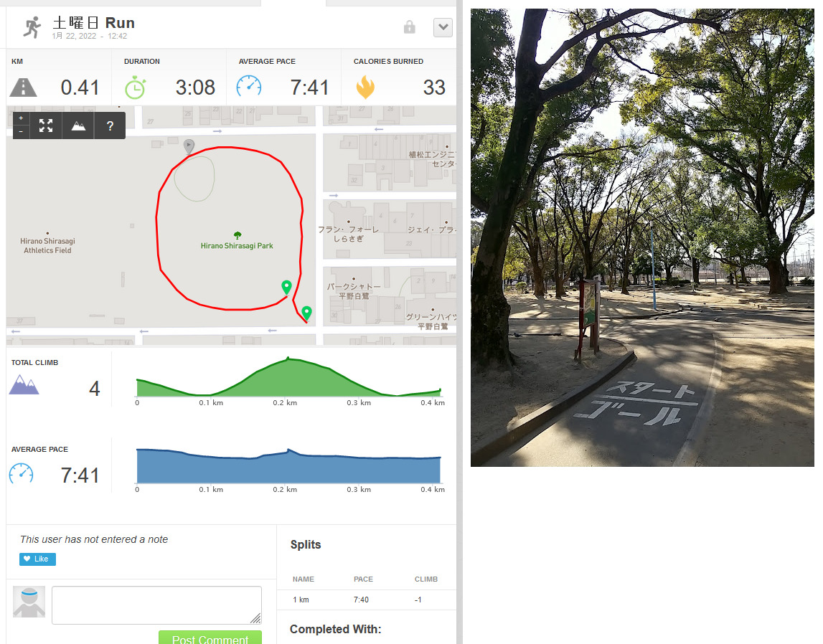Click the 7:40 split pace cell
This screenshot has height=644, width=823.
[361, 600]
